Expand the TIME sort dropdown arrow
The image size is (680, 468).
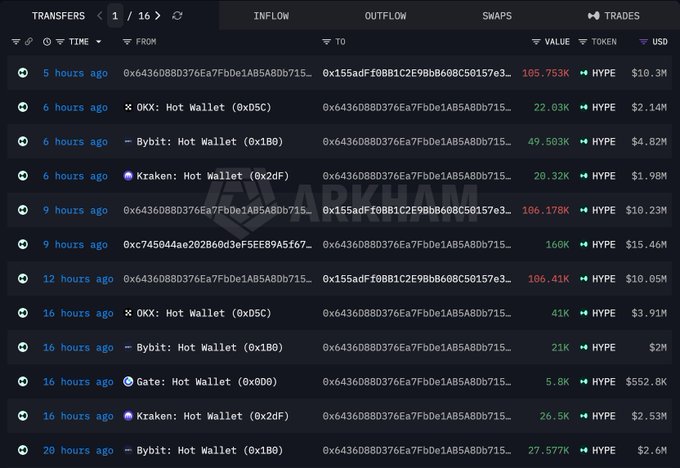pos(98,42)
